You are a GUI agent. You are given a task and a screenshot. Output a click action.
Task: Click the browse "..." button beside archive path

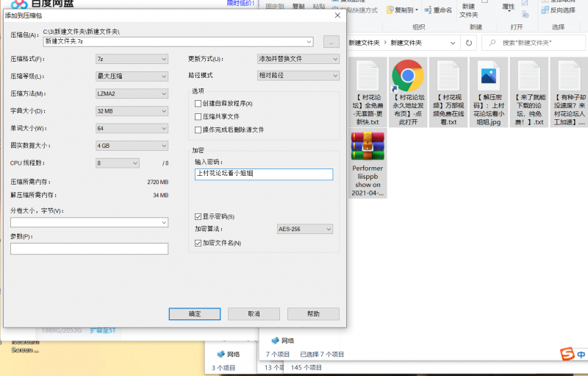point(331,42)
